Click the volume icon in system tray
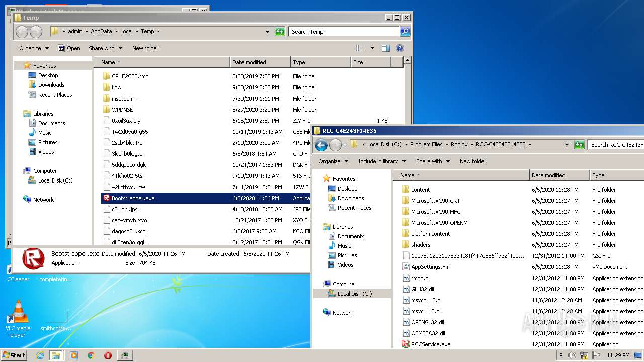 click(572, 355)
